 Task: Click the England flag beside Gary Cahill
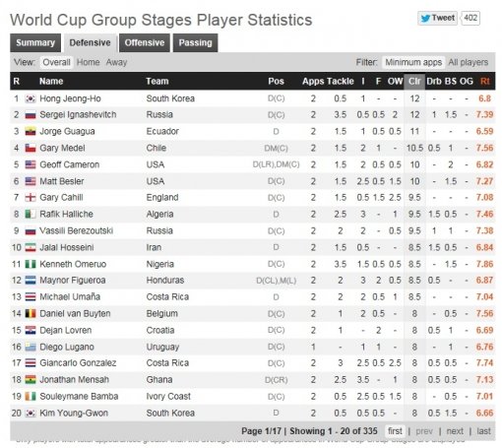31,198
